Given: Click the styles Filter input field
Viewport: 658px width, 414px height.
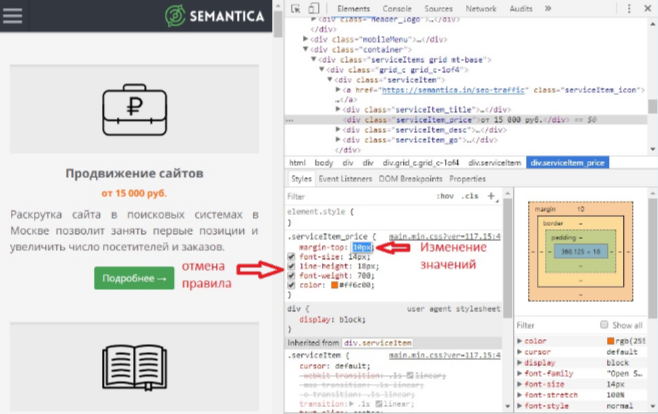Looking at the screenshot, I should coord(360,196).
